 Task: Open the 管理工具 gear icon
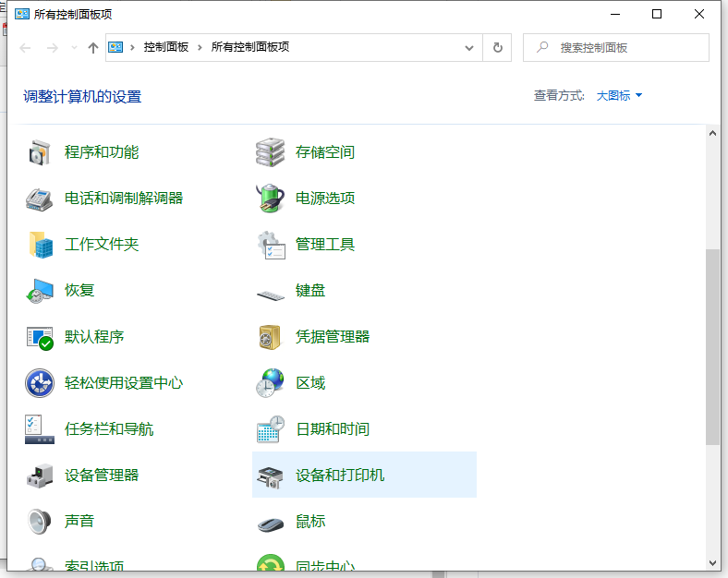coord(270,245)
